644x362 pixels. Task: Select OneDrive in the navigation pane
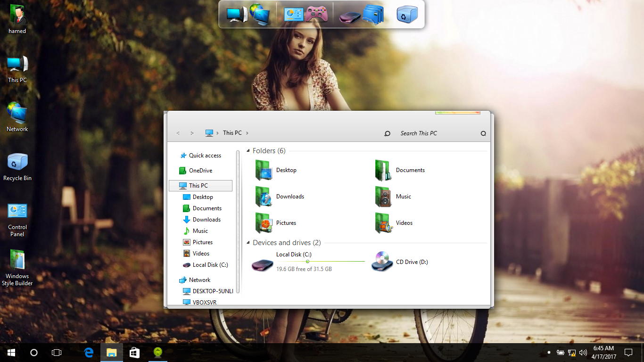click(x=200, y=171)
